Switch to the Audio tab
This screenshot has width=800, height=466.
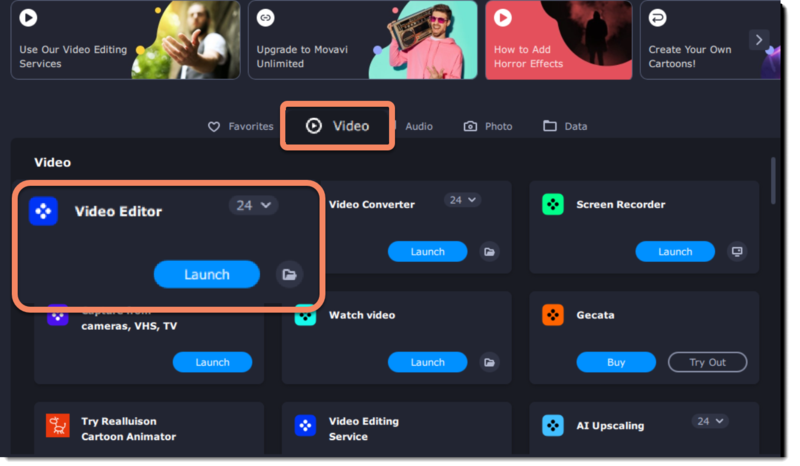coord(418,126)
